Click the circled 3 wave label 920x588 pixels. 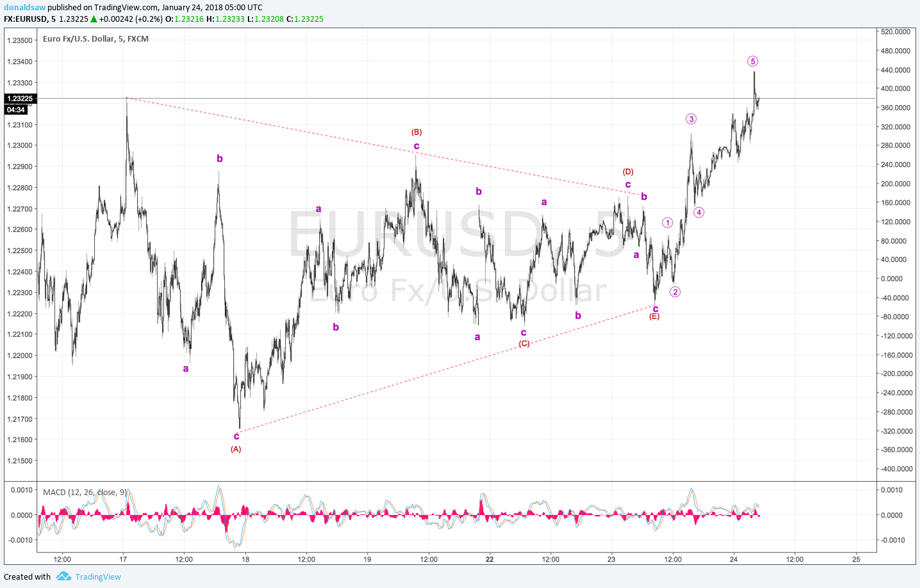pos(691,119)
